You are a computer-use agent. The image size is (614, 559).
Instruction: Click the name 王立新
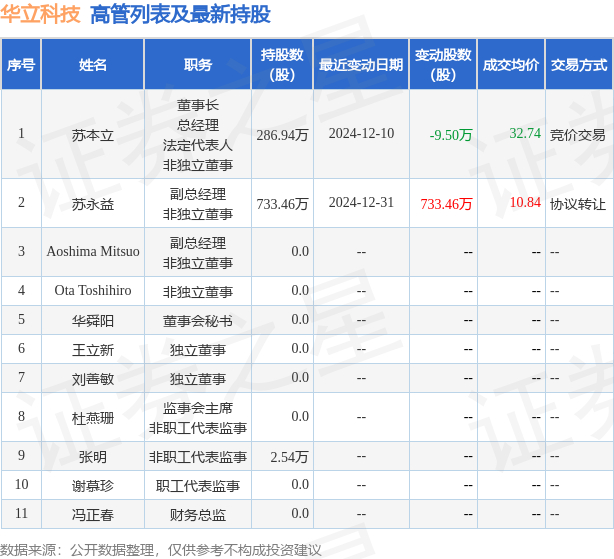[93, 350]
